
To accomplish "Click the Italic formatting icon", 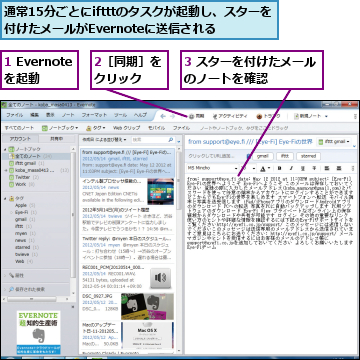I will click(x=291, y=168).
